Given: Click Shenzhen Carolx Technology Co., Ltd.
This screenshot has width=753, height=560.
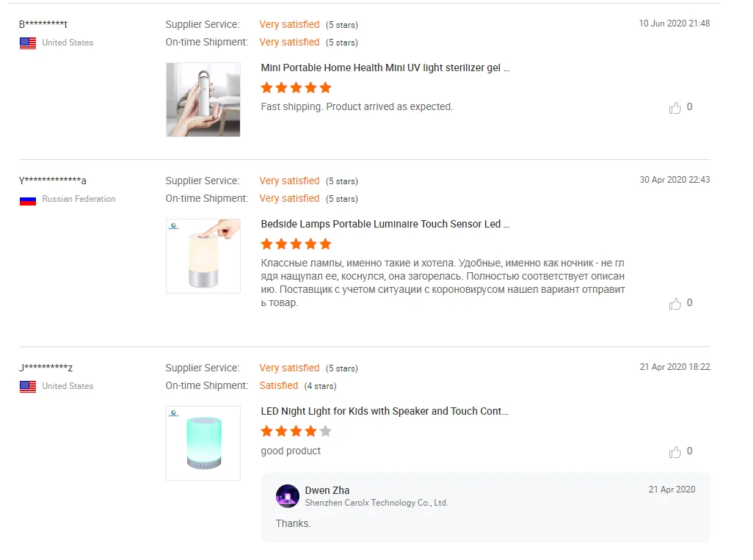Looking at the screenshot, I should 376,503.
